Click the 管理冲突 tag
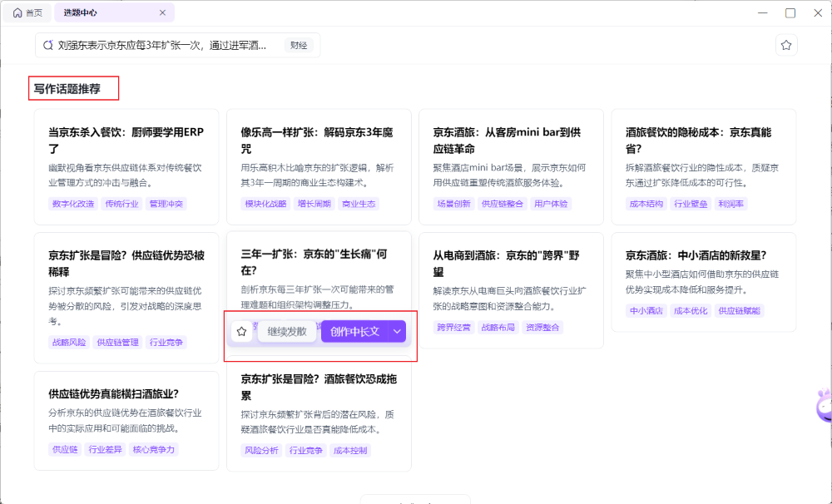 pos(166,204)
